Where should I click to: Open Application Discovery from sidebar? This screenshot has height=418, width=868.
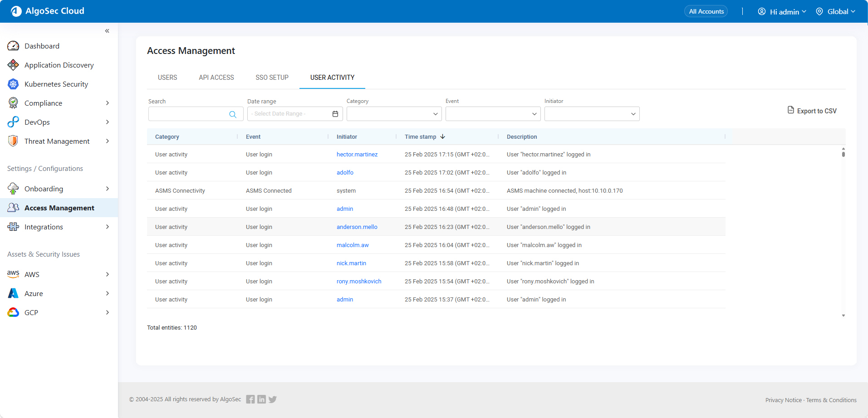(59, 65)
